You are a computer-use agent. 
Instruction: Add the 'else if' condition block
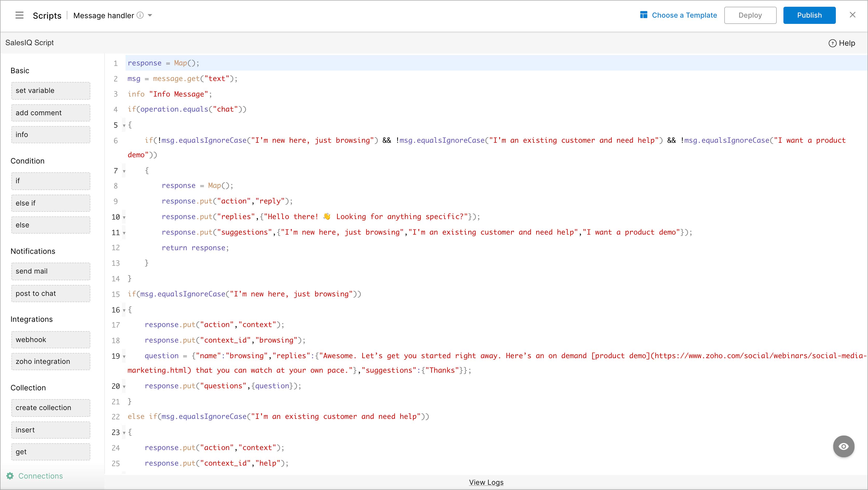(51, 203)
